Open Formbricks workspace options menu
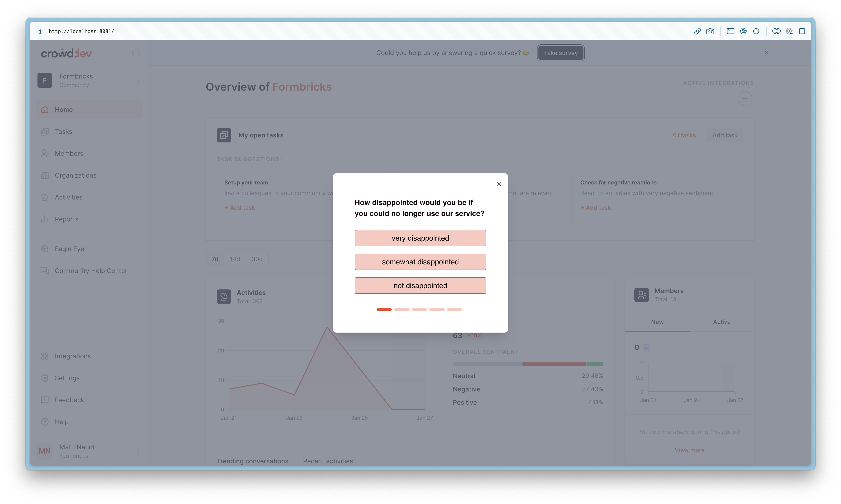This screenshot has height=504, width=841. click(x=138, y=81)
